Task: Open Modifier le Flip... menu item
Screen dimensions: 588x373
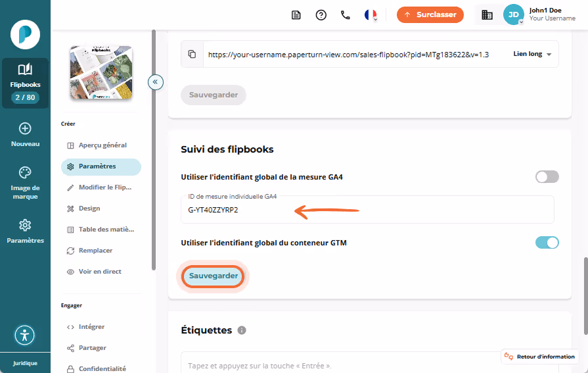Action: coord(101,187)
